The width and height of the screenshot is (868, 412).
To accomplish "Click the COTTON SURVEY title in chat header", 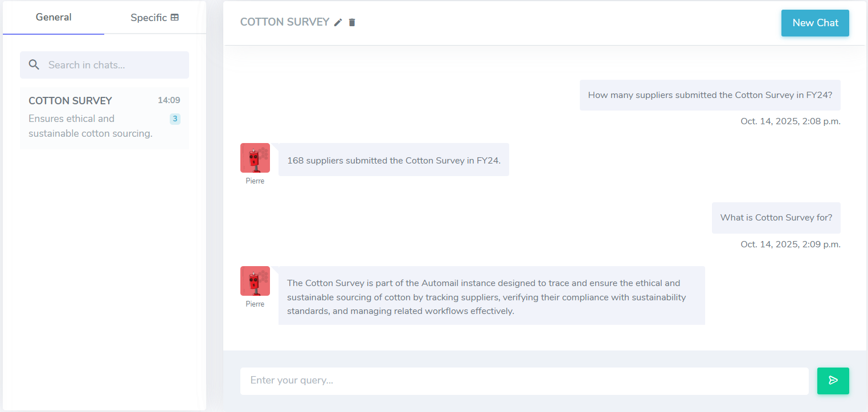I will [x=285, y=22].
